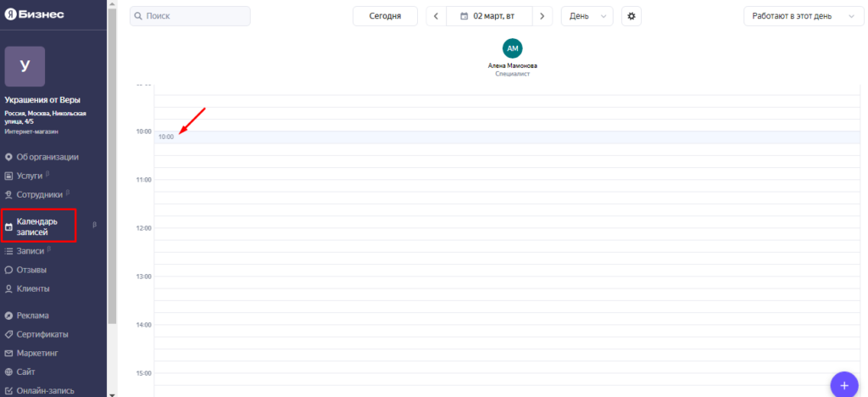Click the calendar icon beside Календарь записей
The image size is (868, 397).
pos(8,227)
